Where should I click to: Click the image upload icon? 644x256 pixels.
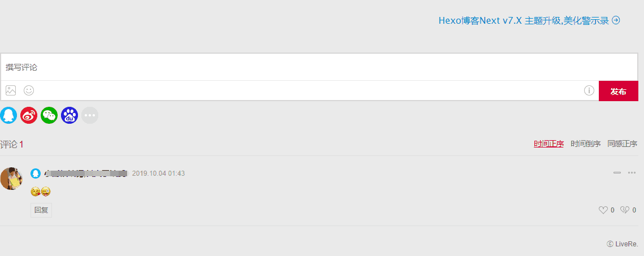11,90
